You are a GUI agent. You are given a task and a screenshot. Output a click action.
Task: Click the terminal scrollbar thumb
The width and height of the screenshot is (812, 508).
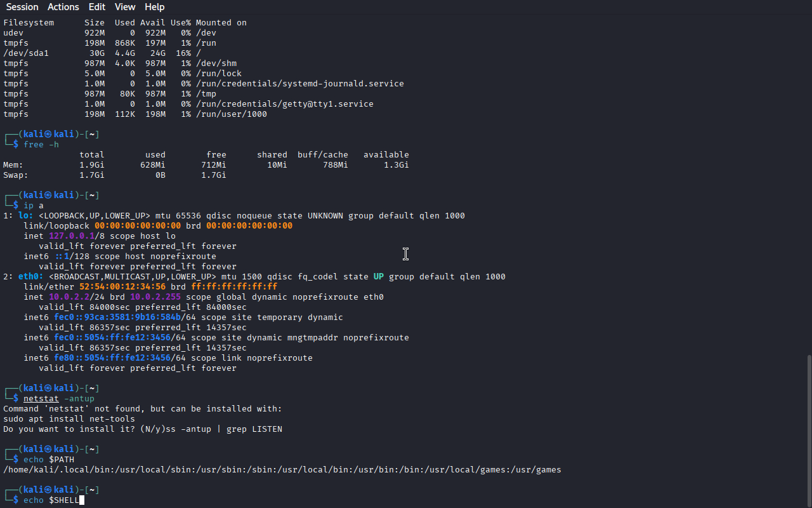pos(809,430)
